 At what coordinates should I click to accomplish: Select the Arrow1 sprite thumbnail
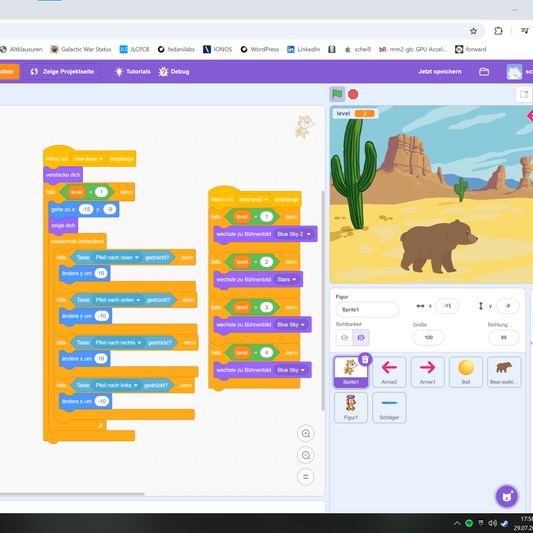click(x=427, y=372)
